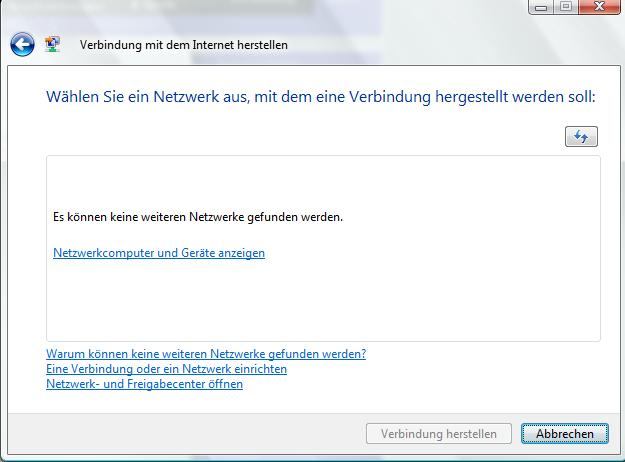
Task: Refresh the network list
Action: (581, 137)
